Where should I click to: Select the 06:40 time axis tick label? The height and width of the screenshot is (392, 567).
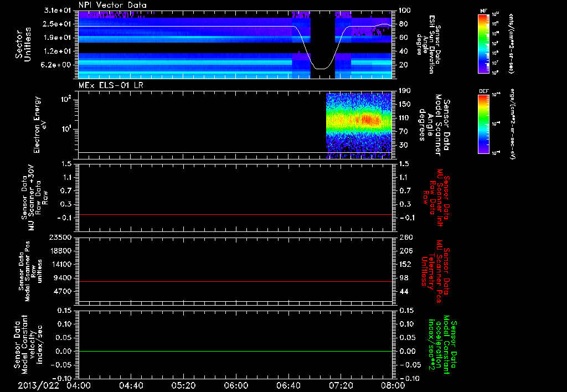pyautogui.click(x=288, y=385)
